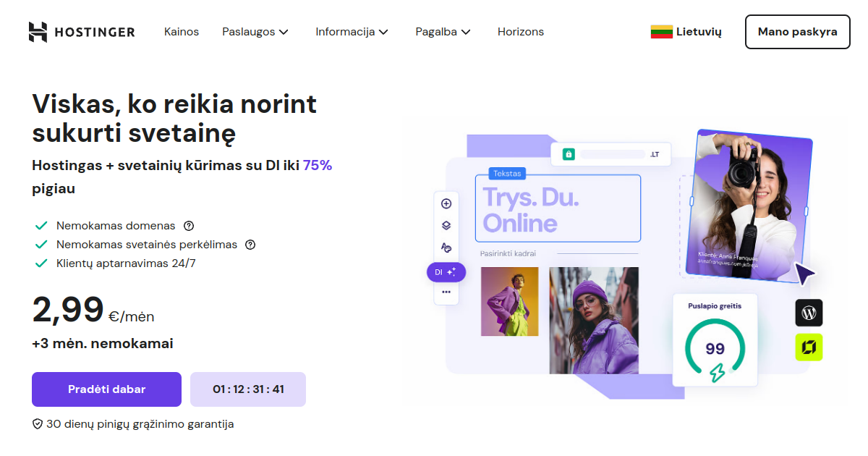Click the Puslapio greitis 99 speed gauge
The width and height of the screenshot is (868, 456).
pyautogui.click(x=715, y=340)
